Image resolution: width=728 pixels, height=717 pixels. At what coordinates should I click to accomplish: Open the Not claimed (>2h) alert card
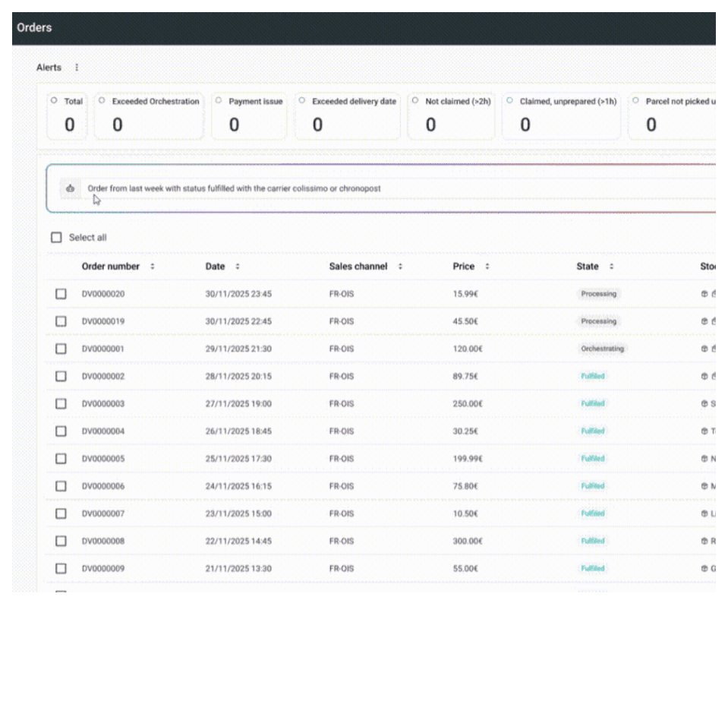click(451, 116)
